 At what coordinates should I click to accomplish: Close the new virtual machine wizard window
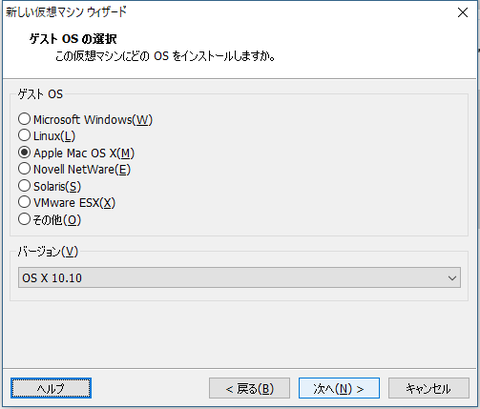pos(463,13)
